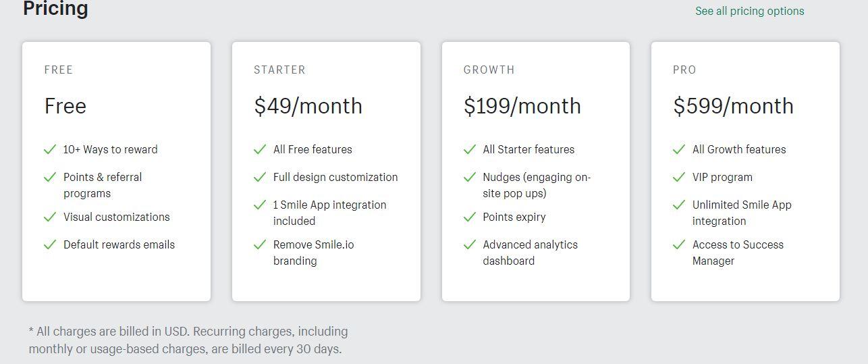
Task: Click checkmark next to Unlimited Smile App integration
Action: [x=679, y=205]
